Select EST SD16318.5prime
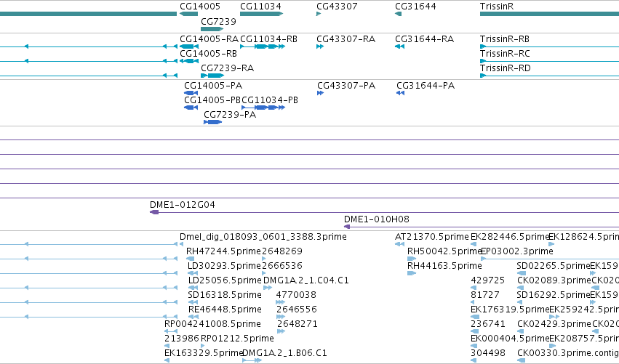619x364 pixels. coord(225,295)
